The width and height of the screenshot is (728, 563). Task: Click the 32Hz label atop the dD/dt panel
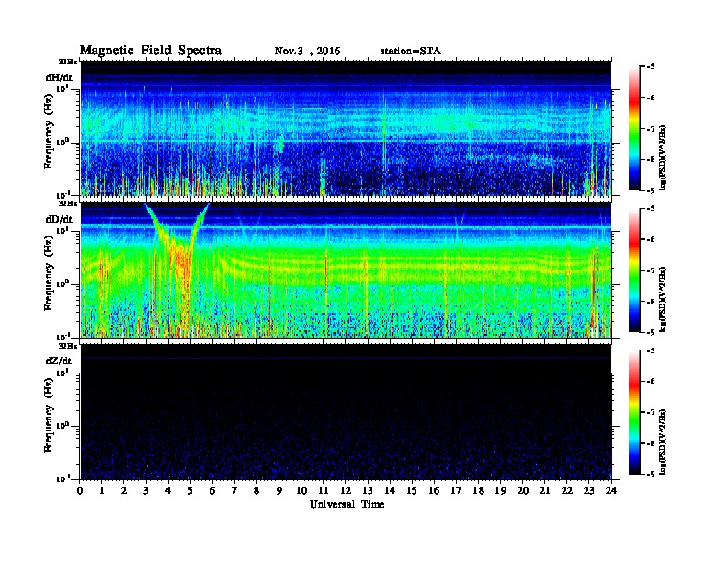pos(68,203)
